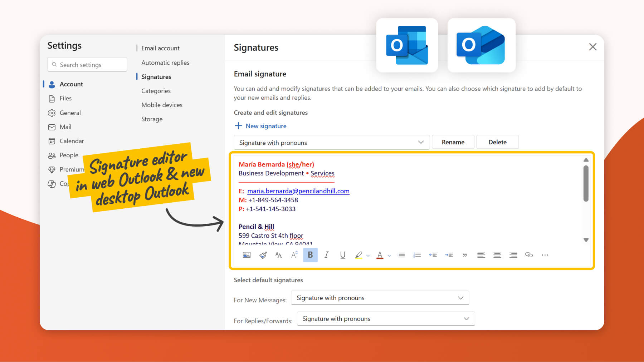The height and width of the screenshot is (362, 644).
Task: Open the Files settings section
Action: 60,98
